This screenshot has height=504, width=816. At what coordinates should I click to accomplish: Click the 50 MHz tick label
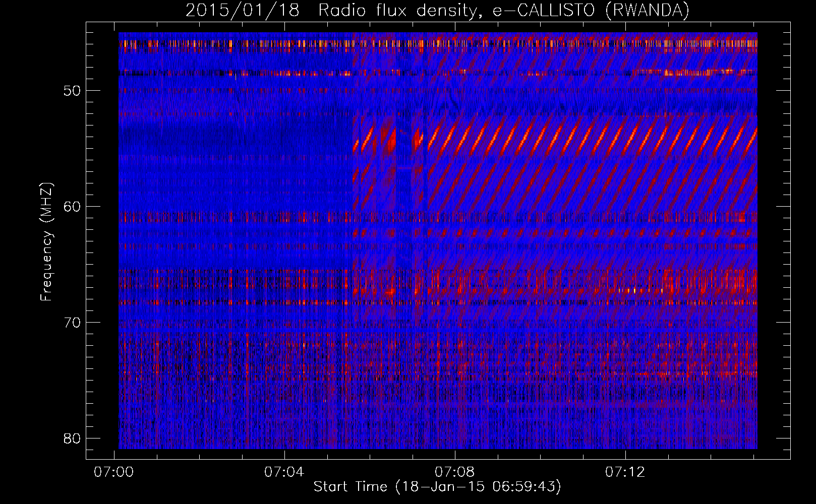click(x=73, y=91)
